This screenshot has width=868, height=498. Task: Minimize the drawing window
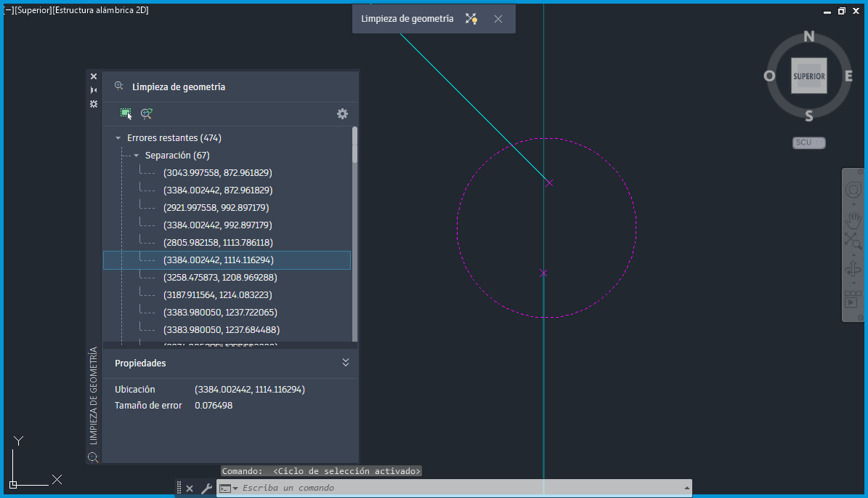coord(827,11)
